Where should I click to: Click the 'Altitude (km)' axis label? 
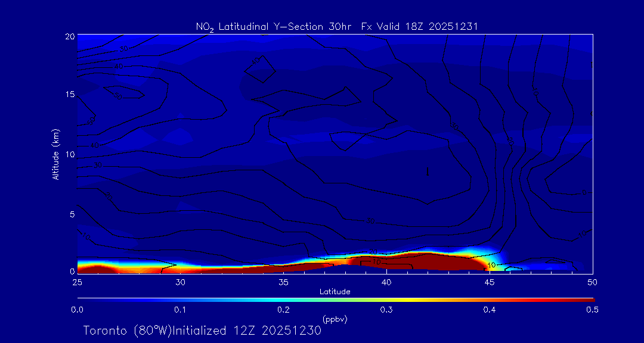pos(56,155)
